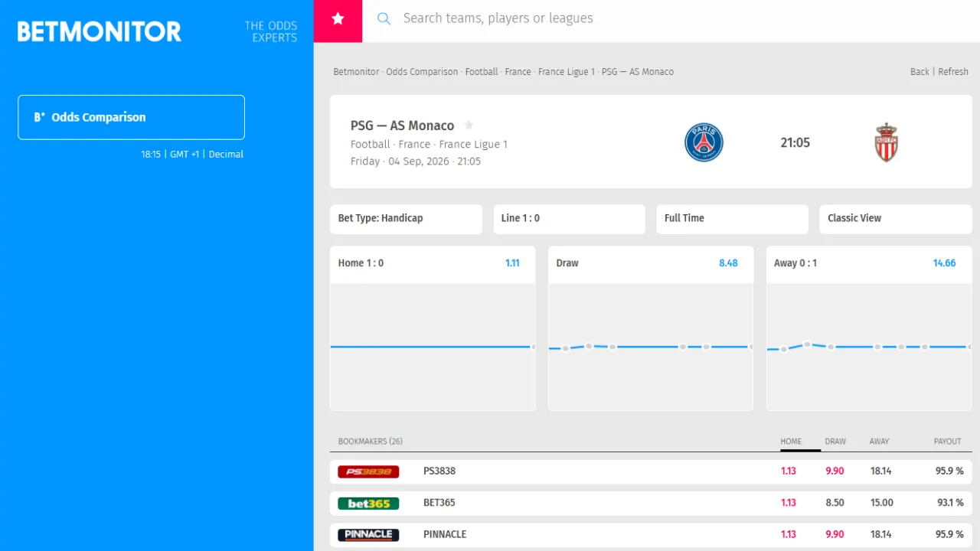Go to Odds Comparison breadcrumb link
Screen dimensions: 980x551
[x=422, y=71]
